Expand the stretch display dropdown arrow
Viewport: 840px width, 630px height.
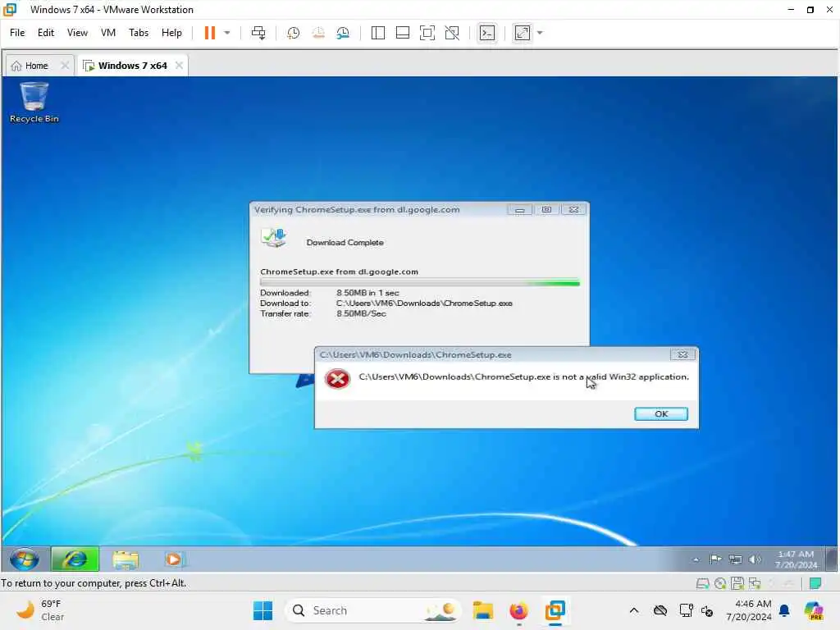coord(540,33)
